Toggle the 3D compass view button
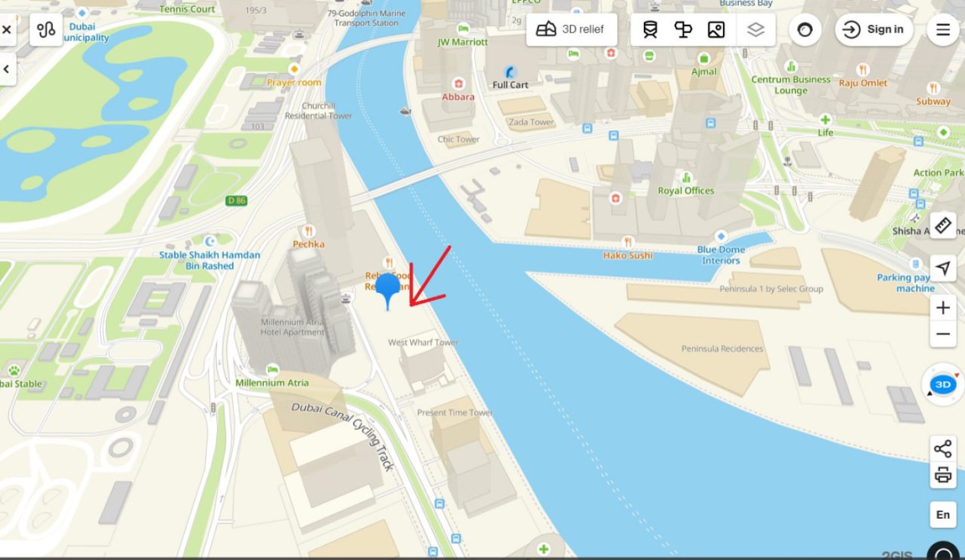Image resolution: width=965 pixels, height=560 pixels. (x=943, y=384)
